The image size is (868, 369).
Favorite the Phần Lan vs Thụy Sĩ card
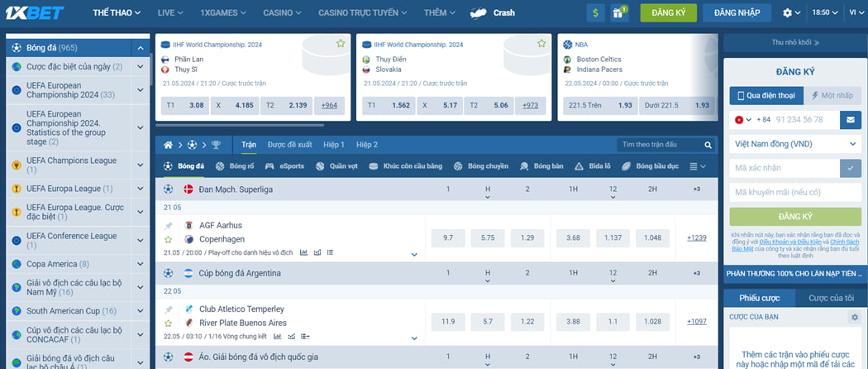(341, 43)
